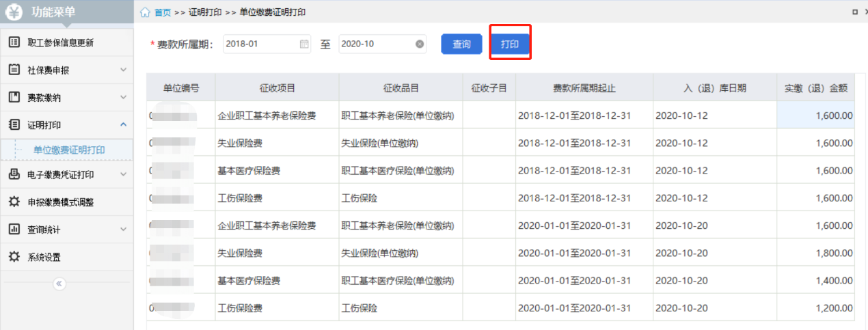Viewport: 868px width, 330px height.
Task: Collapse sidebar with double-chevron icon
Action: [59, 284]
